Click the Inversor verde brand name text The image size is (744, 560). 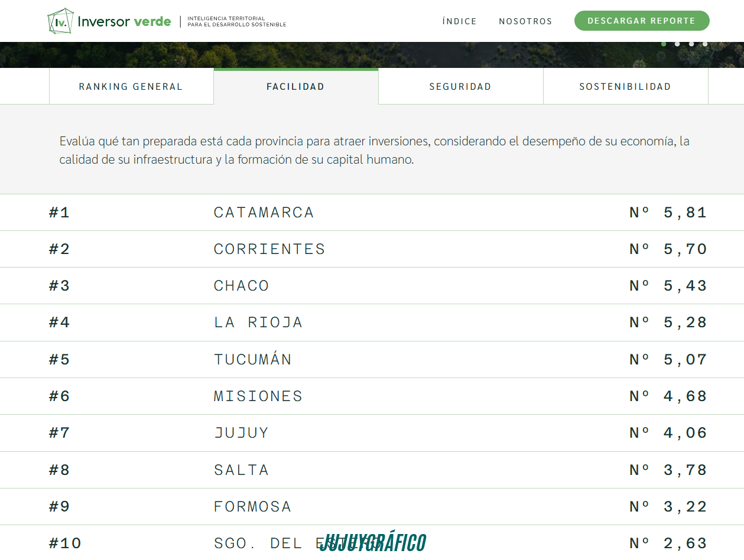coord(124,22)
